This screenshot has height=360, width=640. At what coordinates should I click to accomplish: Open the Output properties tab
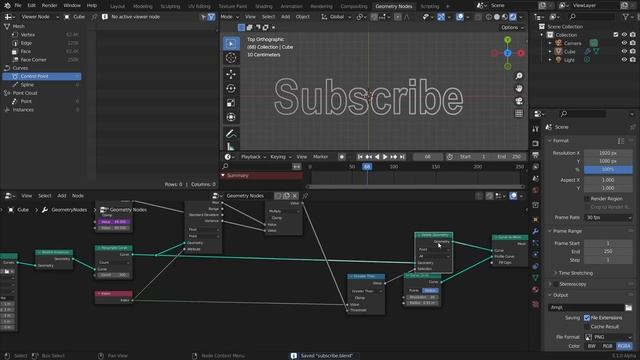click(536, 155)
